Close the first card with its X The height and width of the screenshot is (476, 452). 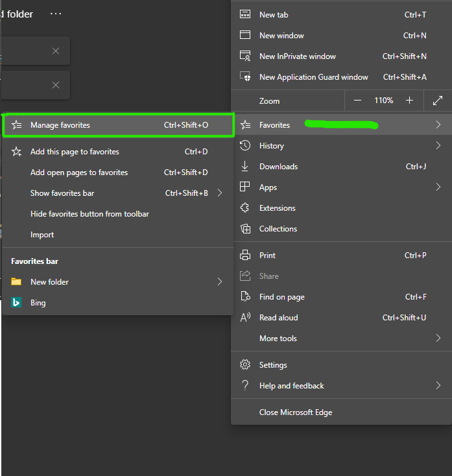tap(56, 51)
